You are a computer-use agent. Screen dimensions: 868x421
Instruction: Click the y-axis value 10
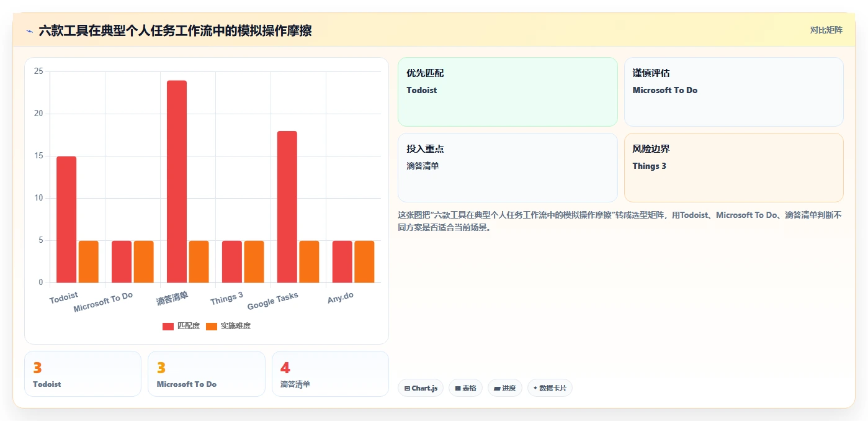click(x=38, y=198)
